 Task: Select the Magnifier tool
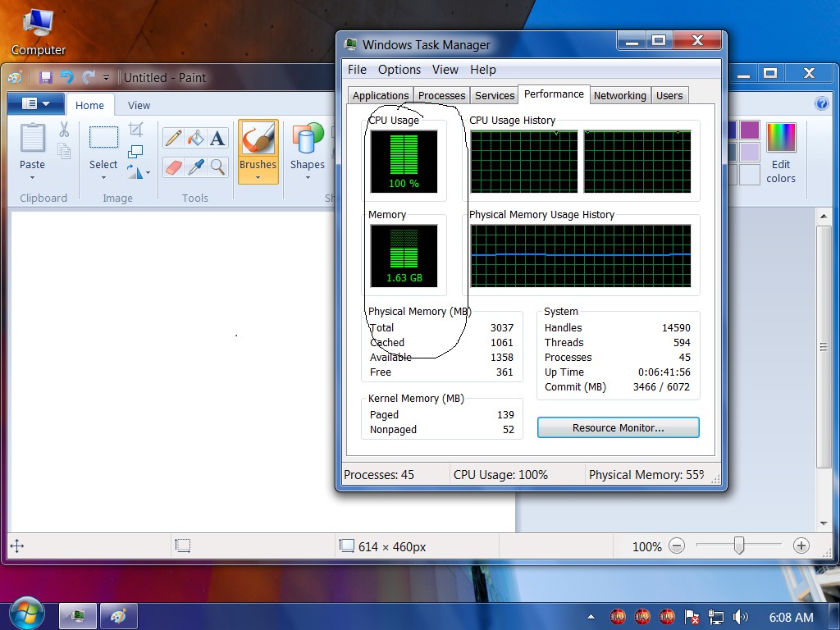click(217, 167)
